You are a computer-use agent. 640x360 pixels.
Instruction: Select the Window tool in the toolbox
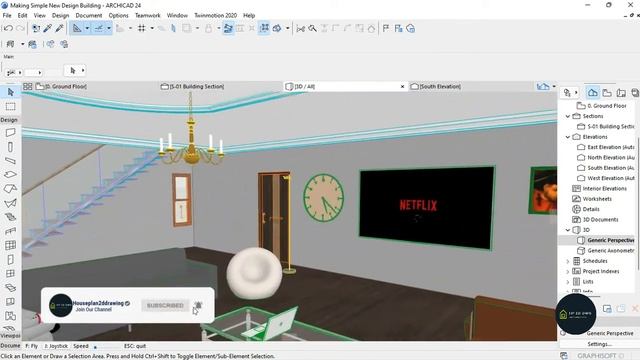[x=11, y=273]
